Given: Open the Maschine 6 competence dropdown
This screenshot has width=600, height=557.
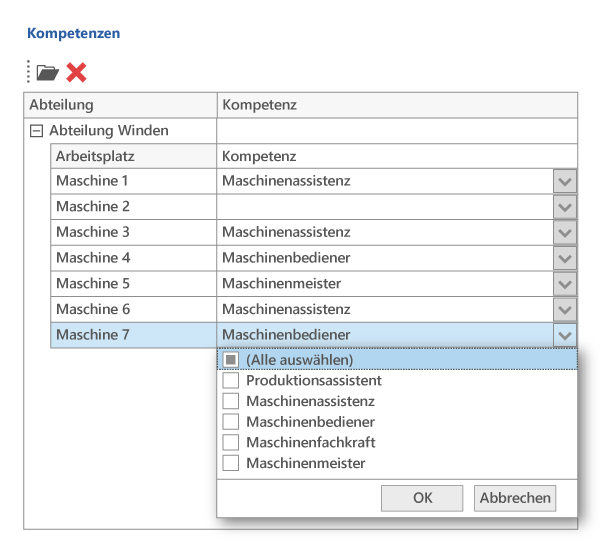Looking at the screenshot, I should [x=565, y=309].
